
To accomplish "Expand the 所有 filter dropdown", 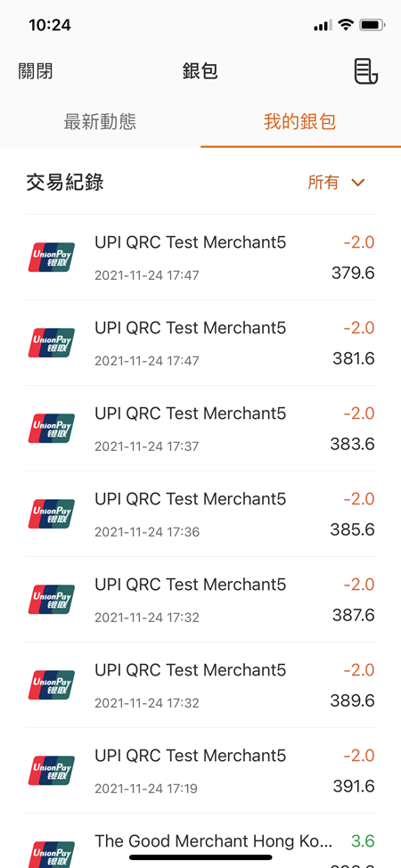I will pos(336,182).
